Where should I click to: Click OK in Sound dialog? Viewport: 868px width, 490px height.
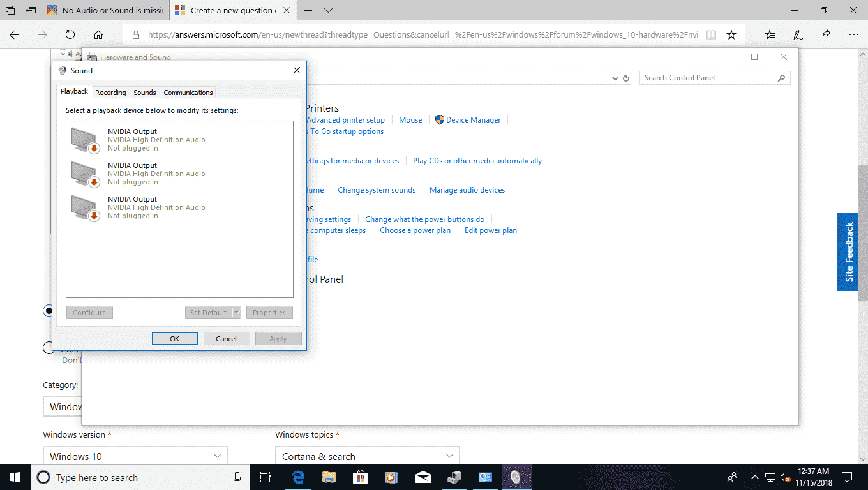175,339
